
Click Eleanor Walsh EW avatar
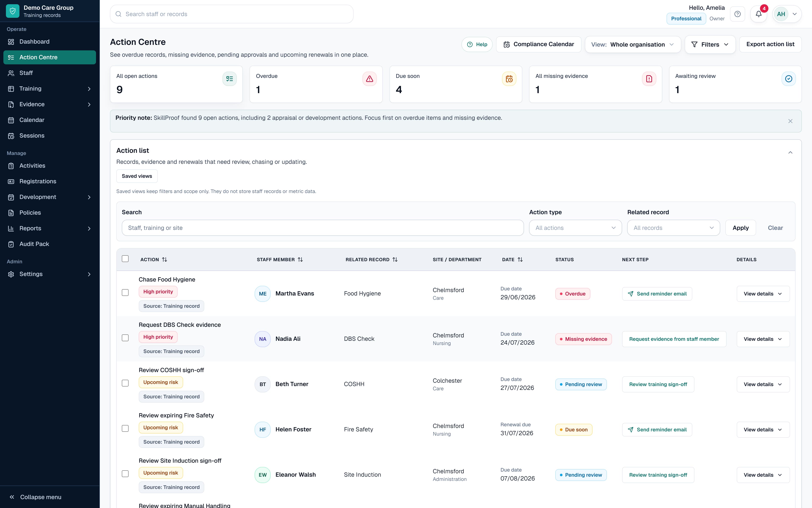tap(263, 475)
